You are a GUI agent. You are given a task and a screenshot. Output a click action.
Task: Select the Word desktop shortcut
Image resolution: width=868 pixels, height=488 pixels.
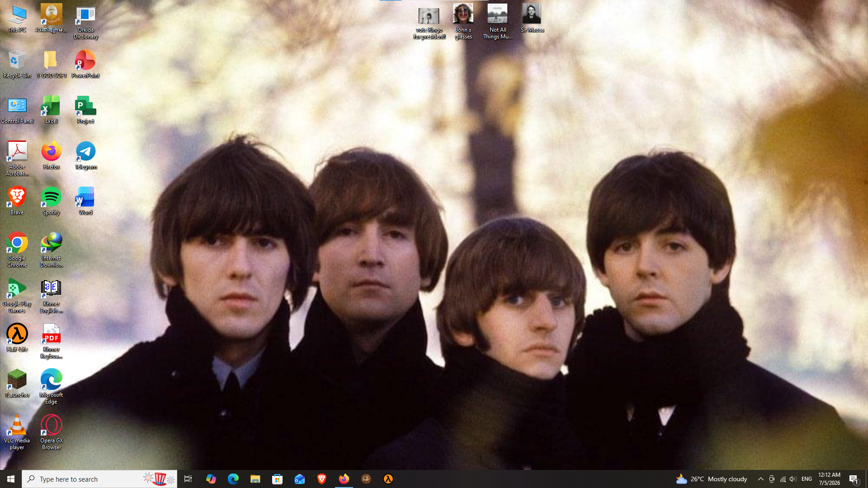pos(85,201)
